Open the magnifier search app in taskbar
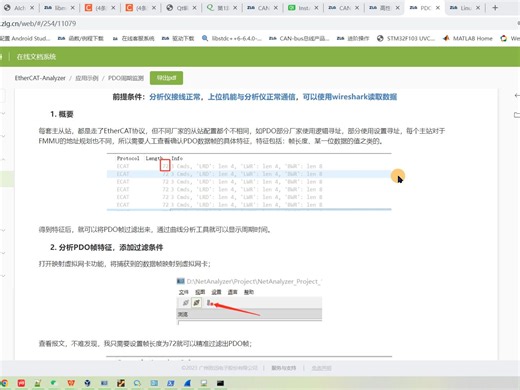520x390 pixels. 137,383
